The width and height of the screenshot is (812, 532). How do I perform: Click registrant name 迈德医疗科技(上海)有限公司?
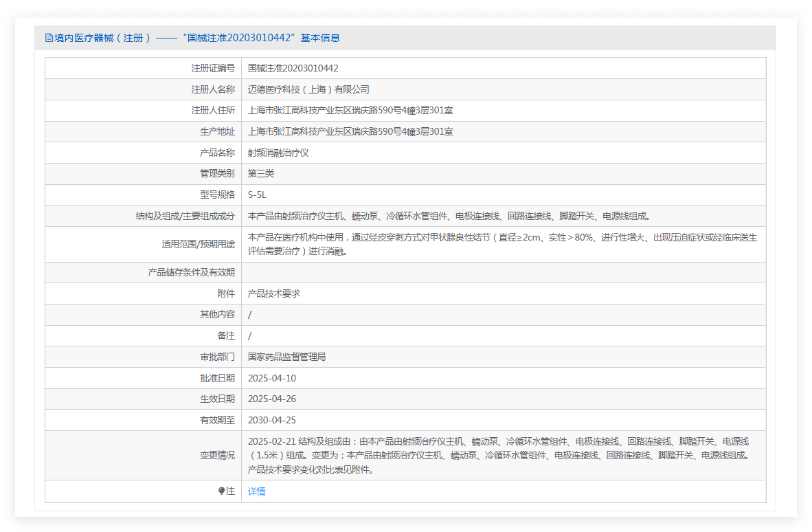tap(308, 89)
